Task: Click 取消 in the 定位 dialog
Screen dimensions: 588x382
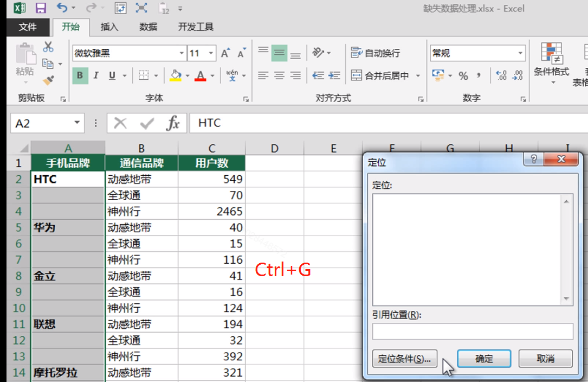Action: [x=546, y=359]
